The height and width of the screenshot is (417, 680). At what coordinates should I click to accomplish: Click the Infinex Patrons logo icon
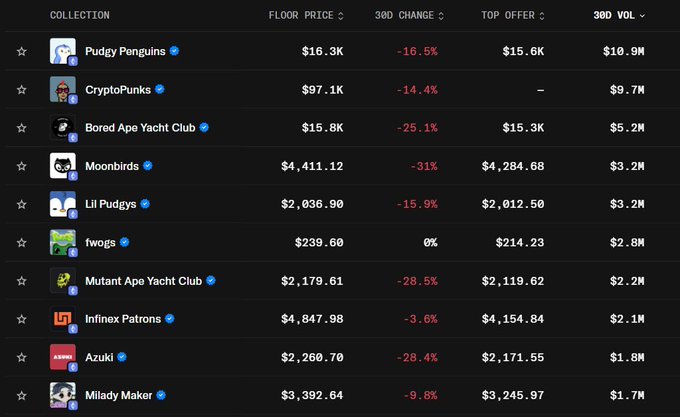point(62,319)
